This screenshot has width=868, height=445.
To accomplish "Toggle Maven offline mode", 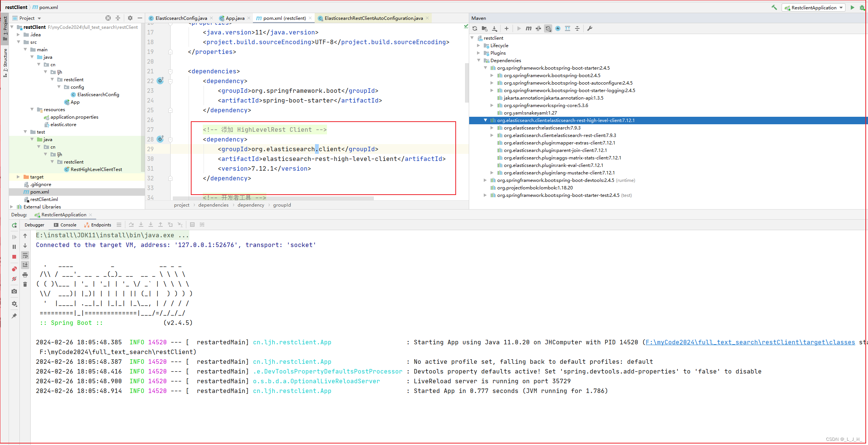I will click(x=538, y=28).
